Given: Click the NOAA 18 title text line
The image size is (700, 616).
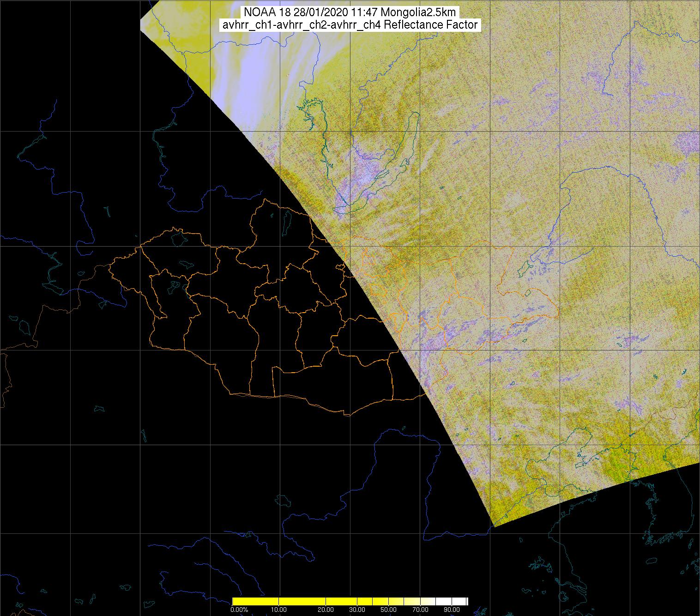Looking at the screenshot, I should pyautogui.click(x=350, y=12).
